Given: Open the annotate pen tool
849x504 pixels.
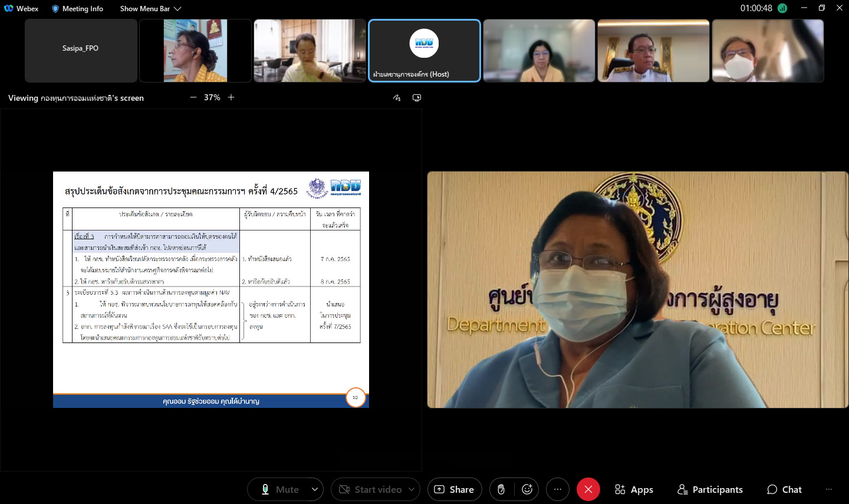Looking at the screenshot, I should click(x=397, y=98).
